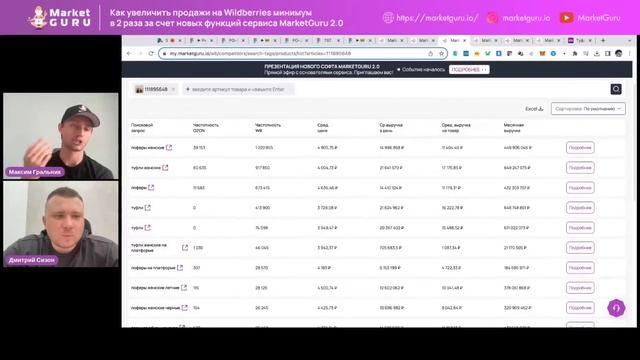The image size is (640, 360).
Task: Open external link for 'лоферы на платформе'
Action: [180, 267]
